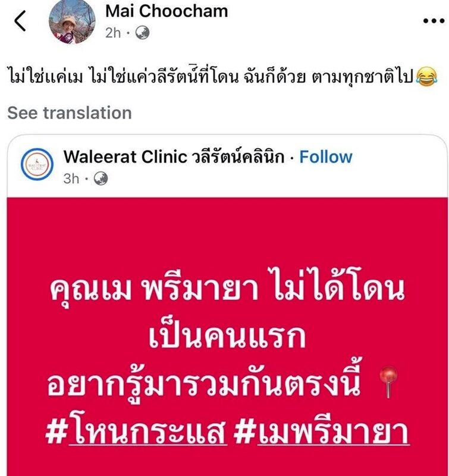The image size is (449, 476).
Task: Click the red pushpin emoji in image
Action: pyautogui.click(x=388, y=381)
